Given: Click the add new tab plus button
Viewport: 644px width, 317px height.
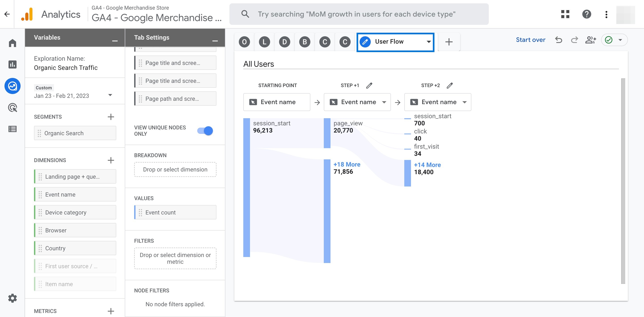Looking at the screenshot, I should [449, 41].
